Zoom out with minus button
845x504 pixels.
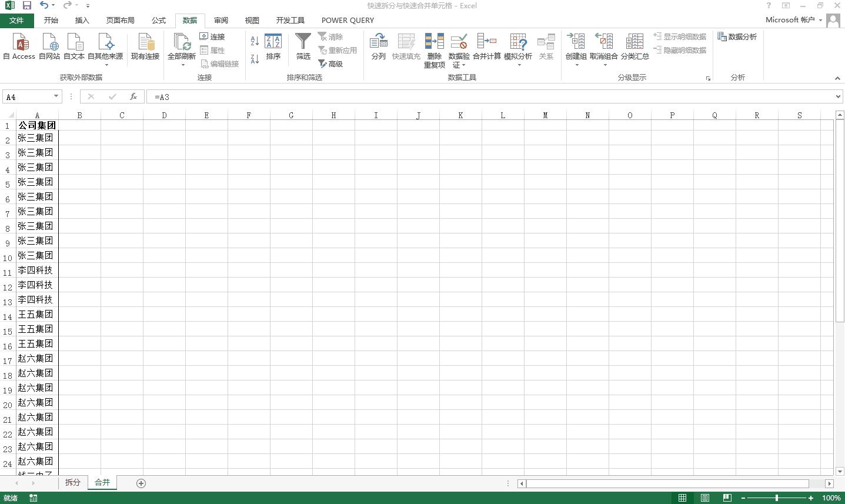tap(743, 498)
